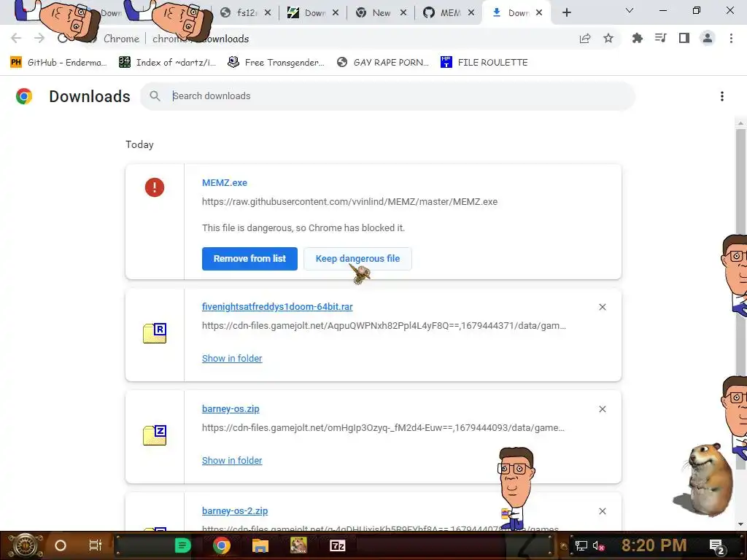Open the tab search dropdown arrow
The image size is (747, 560).
tap(630, 10)
